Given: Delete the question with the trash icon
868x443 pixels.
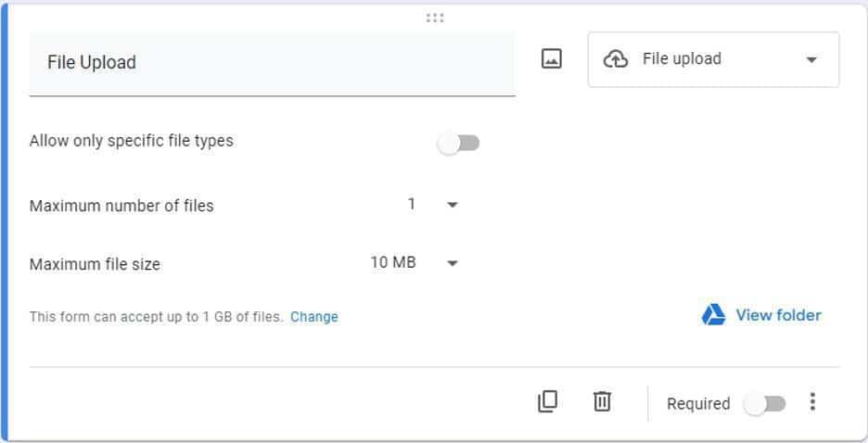Looking at the screenshot, I should [602, 401].
